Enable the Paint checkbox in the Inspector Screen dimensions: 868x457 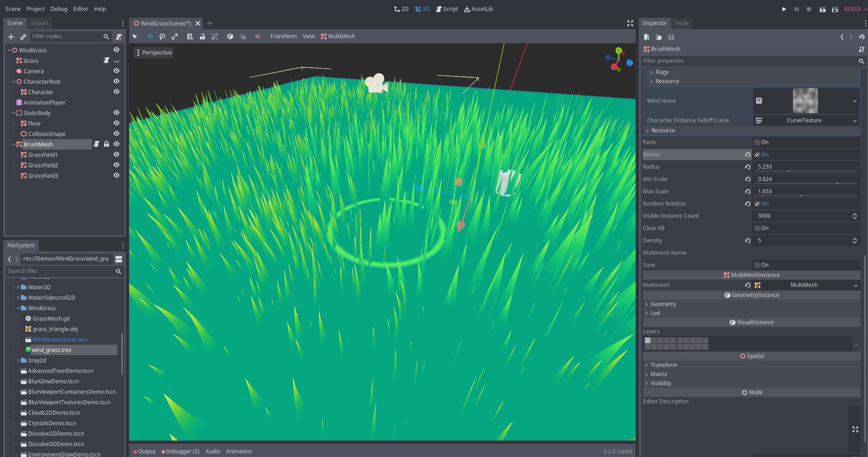(x=758, y=142)
